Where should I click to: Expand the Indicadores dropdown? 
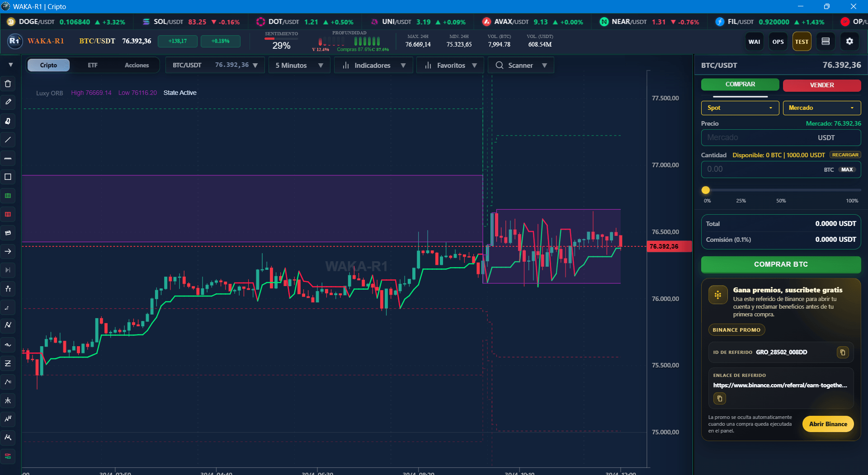pyautogui.click(x=373, y=65)
